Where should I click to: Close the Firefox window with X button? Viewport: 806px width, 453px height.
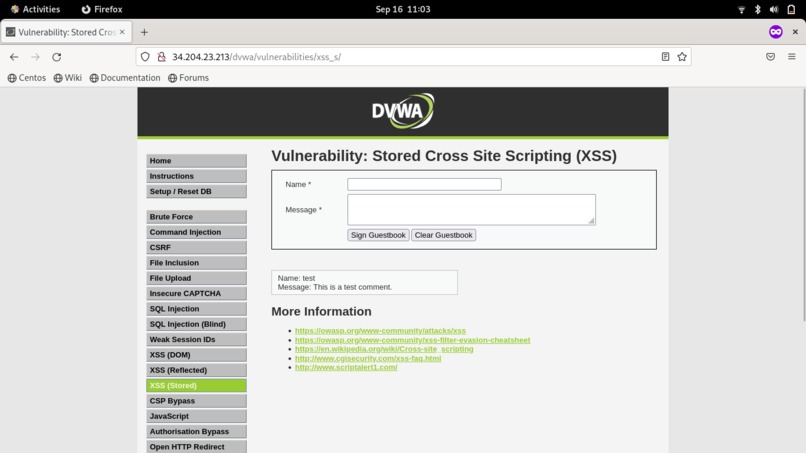795,32
